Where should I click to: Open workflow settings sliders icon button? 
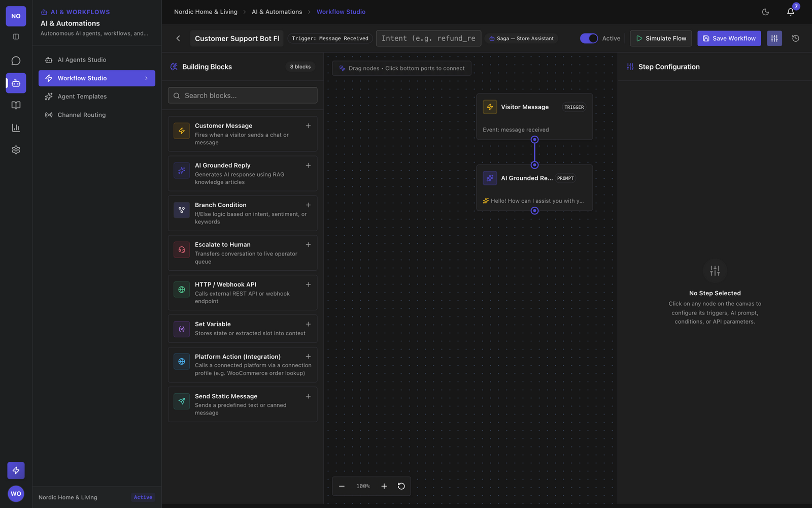tap(774, 38)
